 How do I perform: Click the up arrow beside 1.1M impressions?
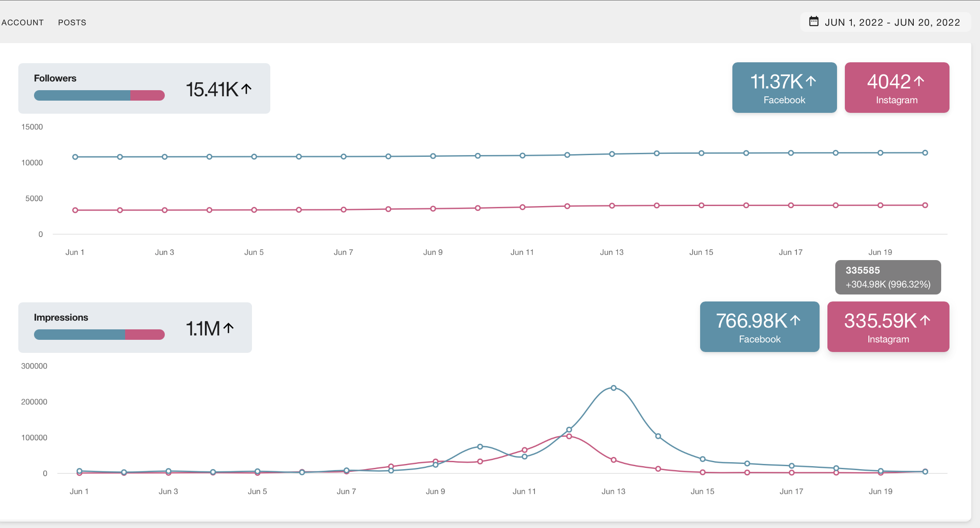[229, 328]
